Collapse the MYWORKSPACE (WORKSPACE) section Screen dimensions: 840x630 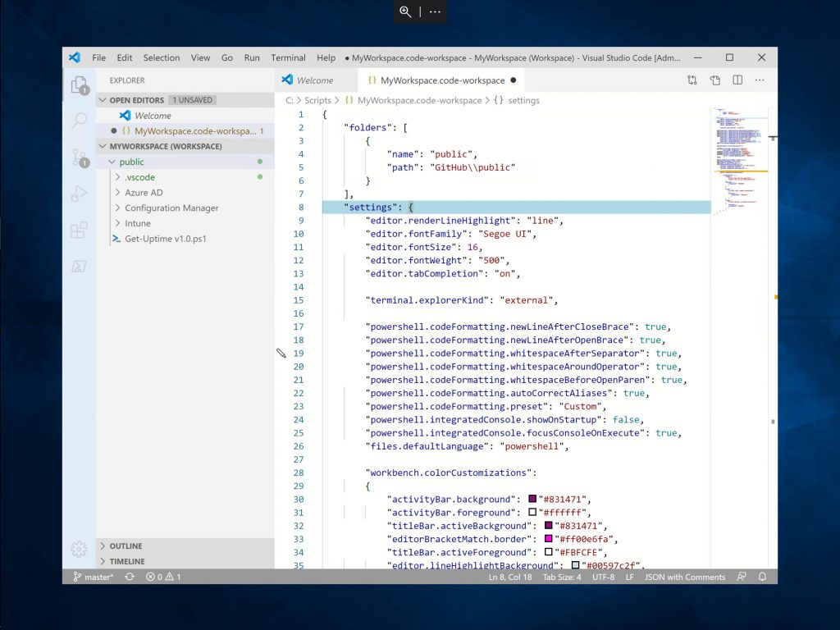coord(103,146)
